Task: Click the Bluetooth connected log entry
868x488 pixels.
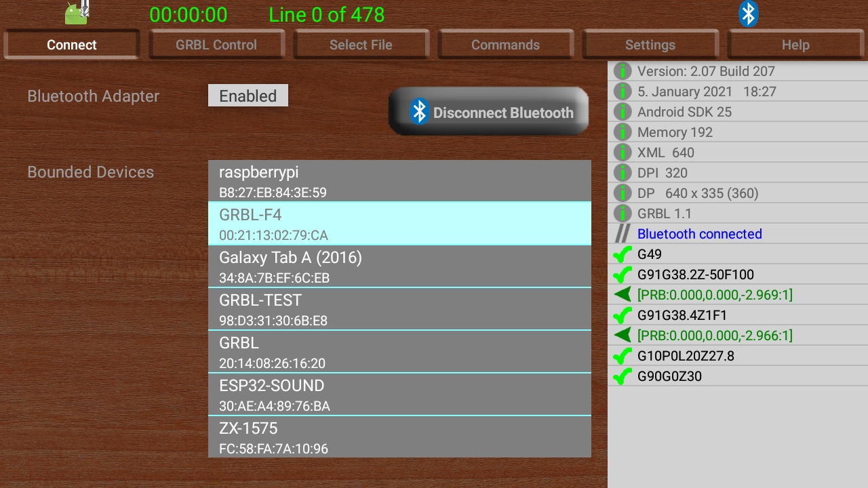Action: [x=738, y=234]
